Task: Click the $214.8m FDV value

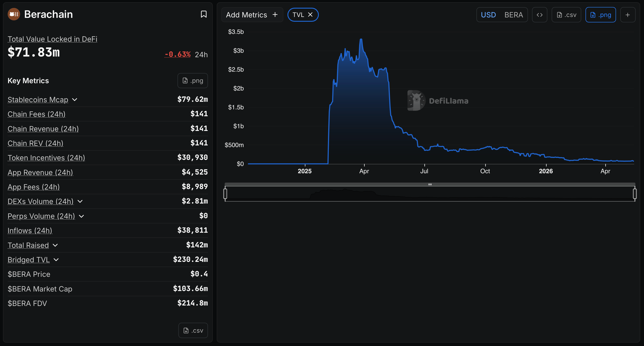Action: 193,303
